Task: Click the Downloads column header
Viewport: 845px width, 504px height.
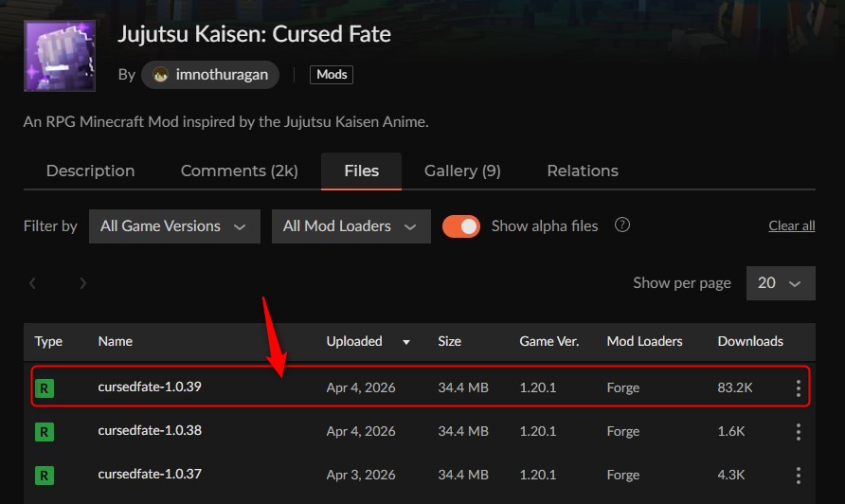Action: [x=750, y=341]
